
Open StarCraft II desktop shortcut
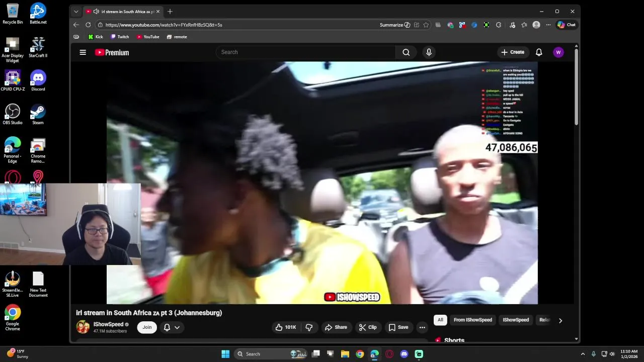tap(38, 47)
